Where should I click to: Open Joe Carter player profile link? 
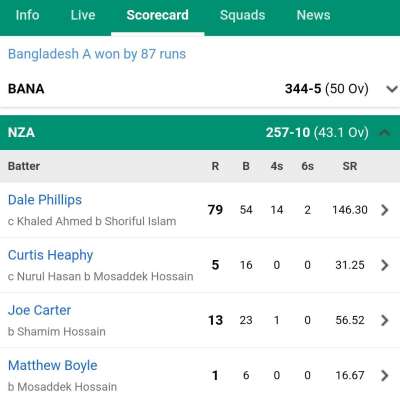39,310
